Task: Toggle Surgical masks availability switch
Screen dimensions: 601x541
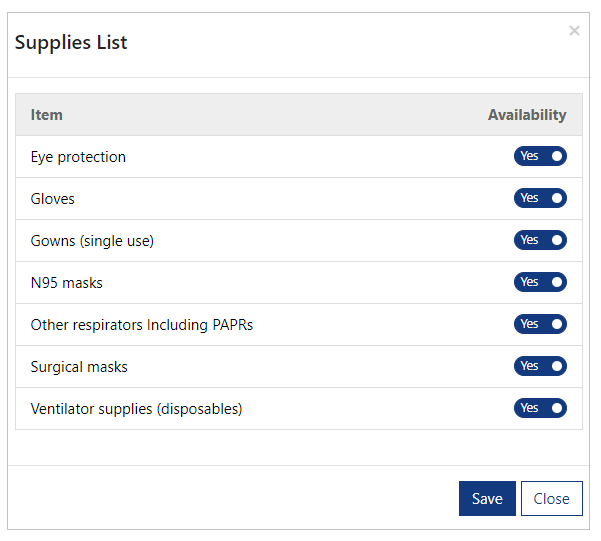Action: pyautogui.click(x=540, y=366)
